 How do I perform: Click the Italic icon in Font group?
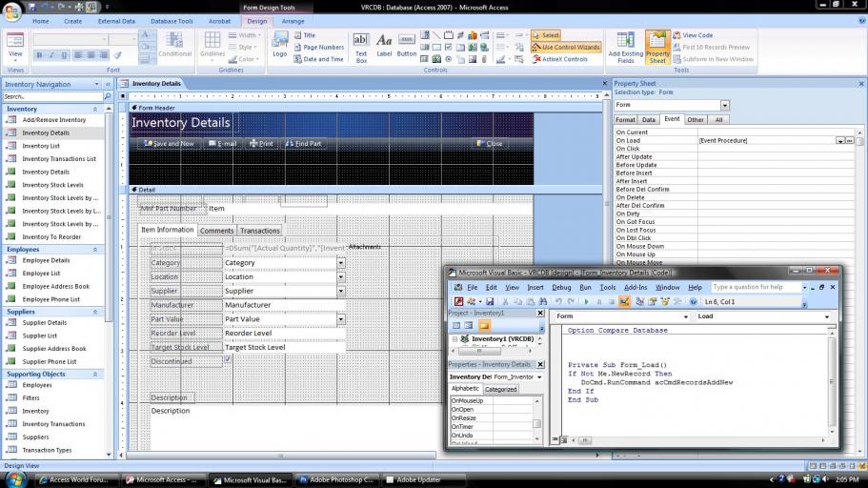(51, 55)
